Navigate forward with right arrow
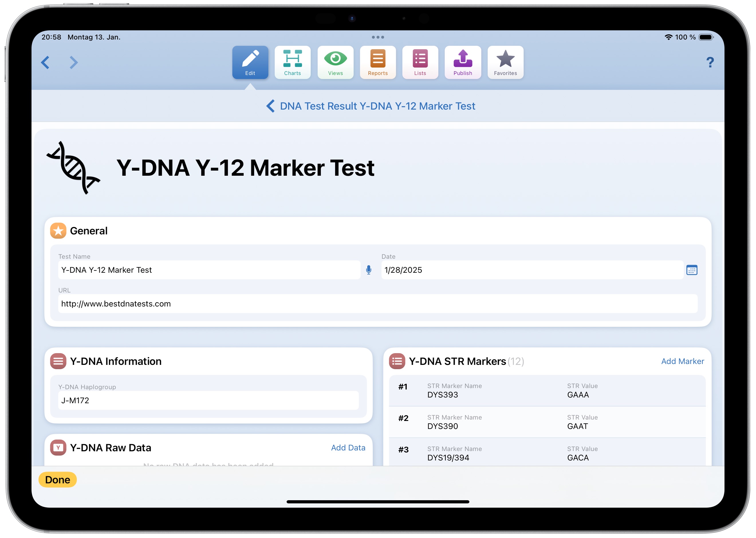 pyautogui.click(x=74, y=62)
